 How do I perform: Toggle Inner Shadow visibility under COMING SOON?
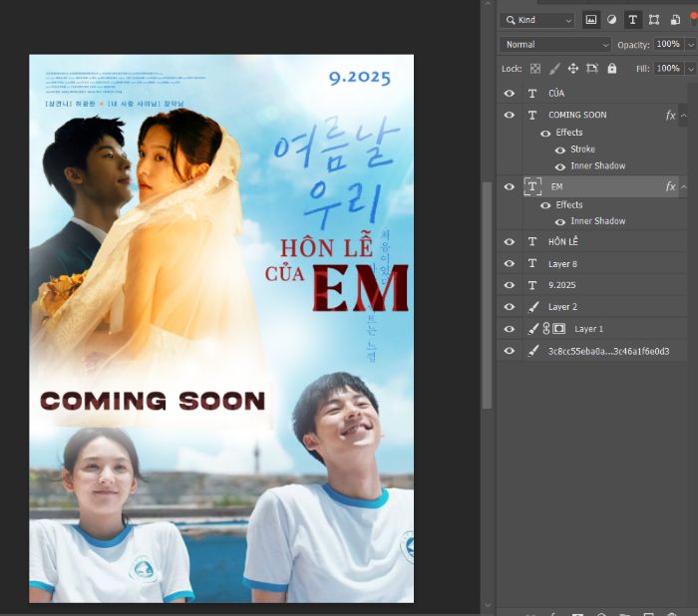click(560, 166)
